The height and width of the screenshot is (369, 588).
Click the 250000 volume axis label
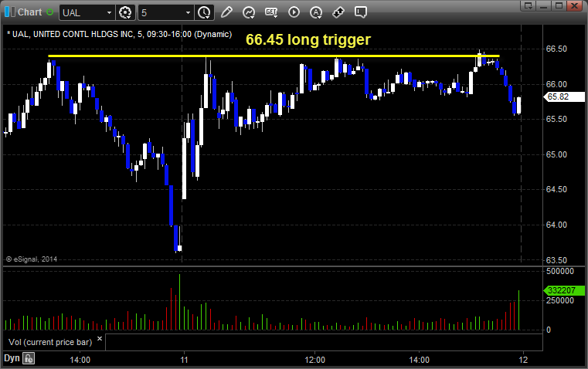coord(560,300)
